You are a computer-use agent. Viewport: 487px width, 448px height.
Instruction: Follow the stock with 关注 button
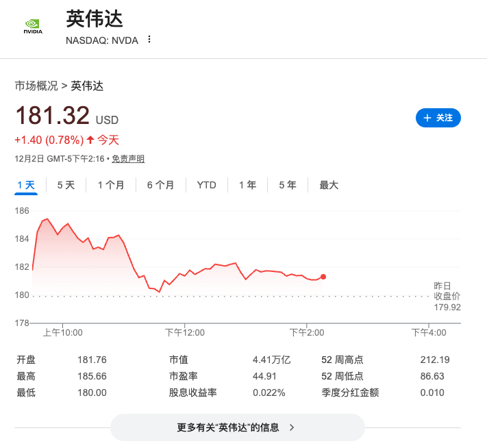[x=438, y=118]
